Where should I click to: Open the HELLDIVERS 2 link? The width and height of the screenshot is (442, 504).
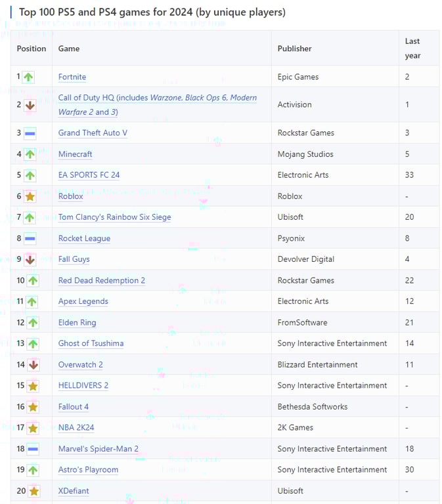pyautogui.click(x=83, y=385)
